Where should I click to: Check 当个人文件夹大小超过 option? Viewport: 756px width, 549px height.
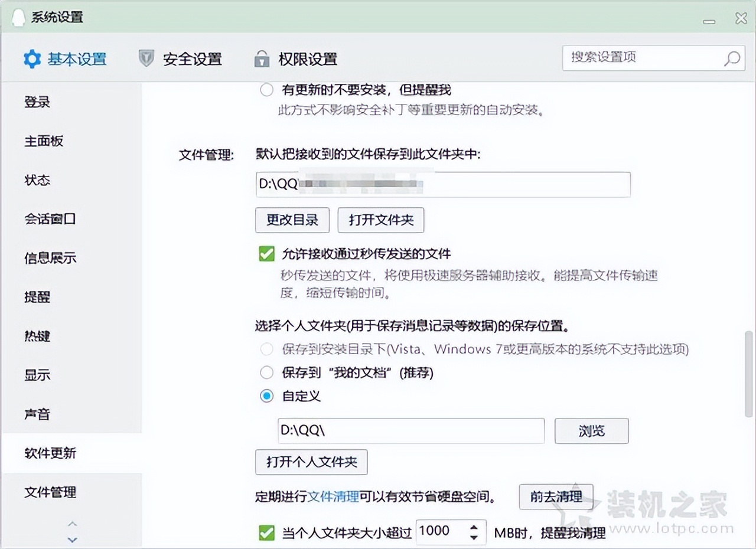pos(266,532)
